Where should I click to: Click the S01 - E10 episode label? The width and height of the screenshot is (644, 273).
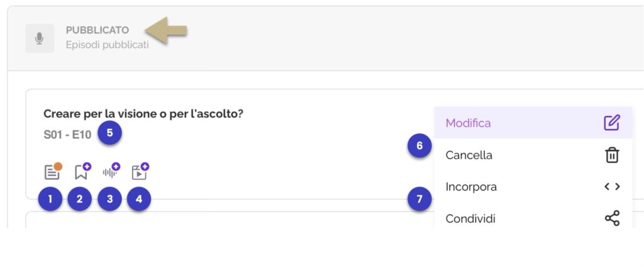[67, 135]
